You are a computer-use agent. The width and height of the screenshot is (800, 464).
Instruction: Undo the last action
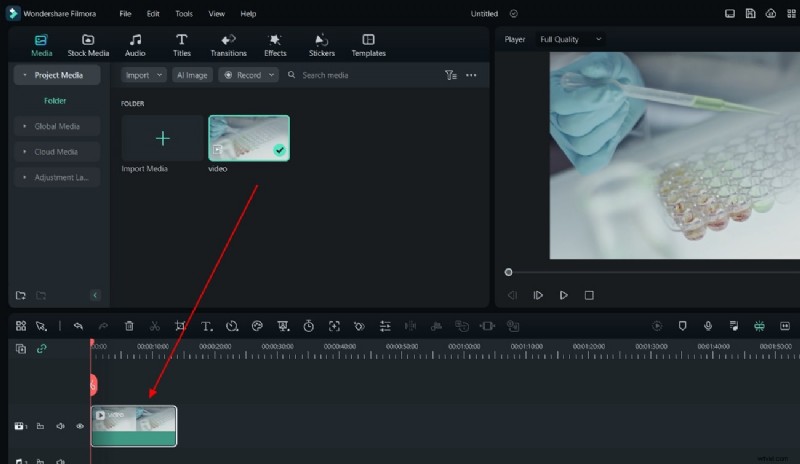tap(78, 326)
